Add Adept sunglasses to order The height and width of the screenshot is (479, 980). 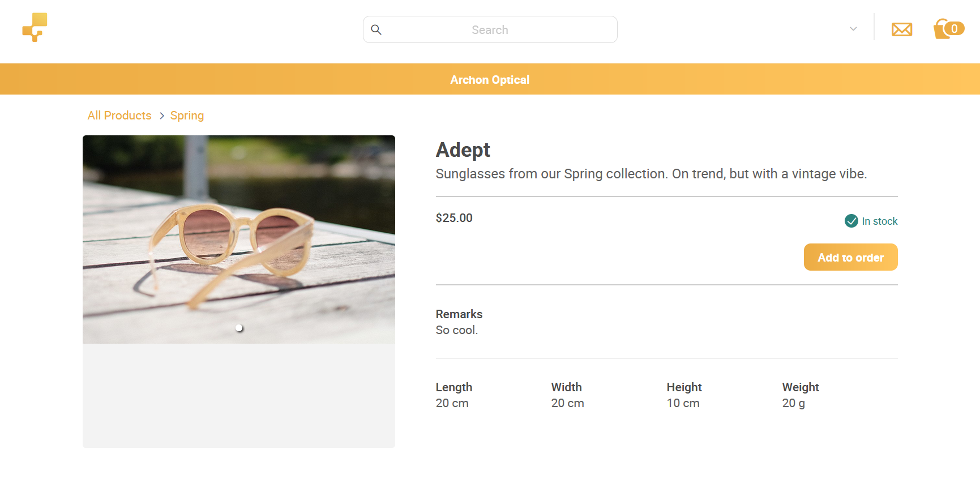tap(850, 257)
